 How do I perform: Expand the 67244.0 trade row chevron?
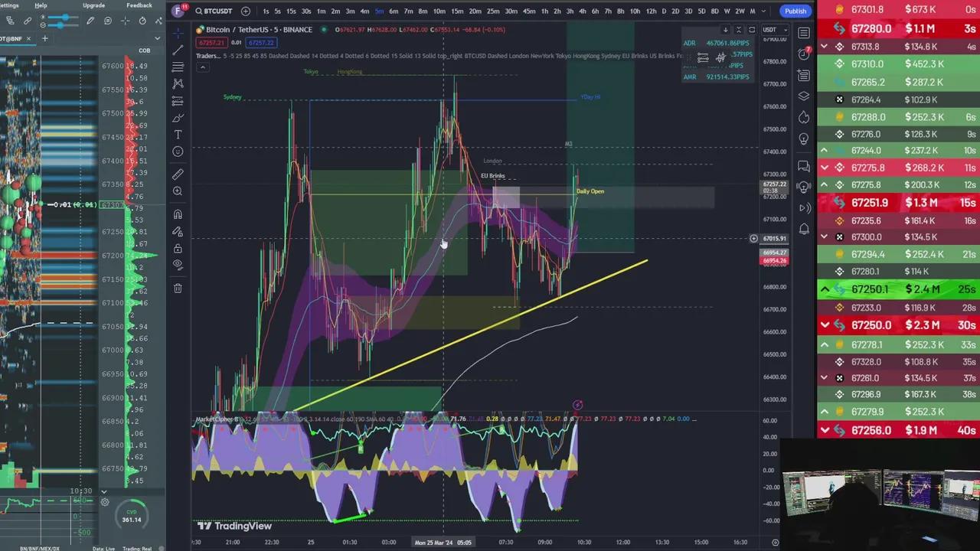tap(825, 151)
